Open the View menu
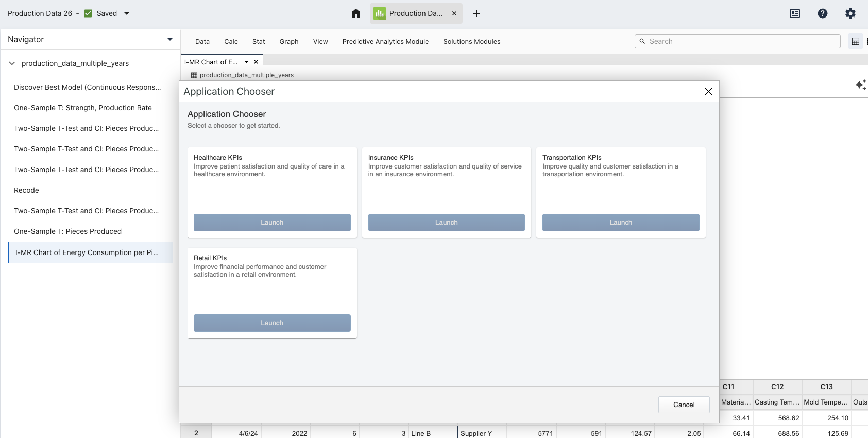The width and height of the screenshot is (868, 438). coord(320,41)
